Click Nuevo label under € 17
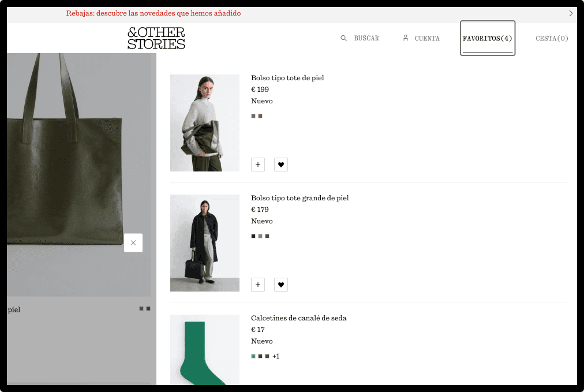This screenshot has width=584, height=392. [x=262, y=341]
